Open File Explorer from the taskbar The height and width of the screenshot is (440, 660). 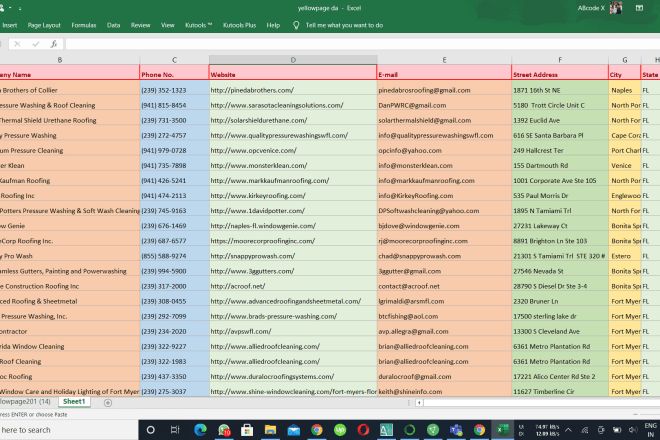(270, 430)
